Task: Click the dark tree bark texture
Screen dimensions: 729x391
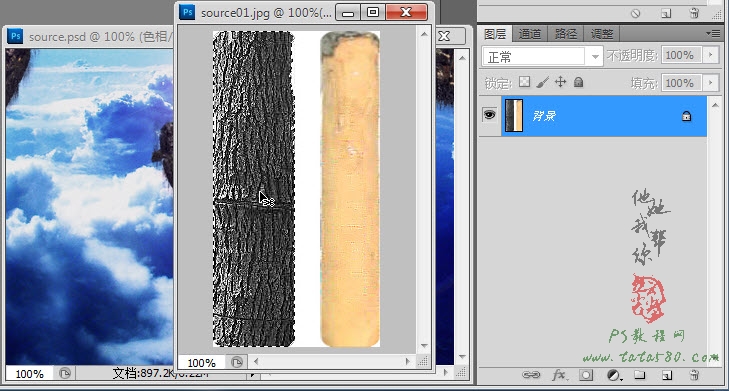Action: (254, 189)
